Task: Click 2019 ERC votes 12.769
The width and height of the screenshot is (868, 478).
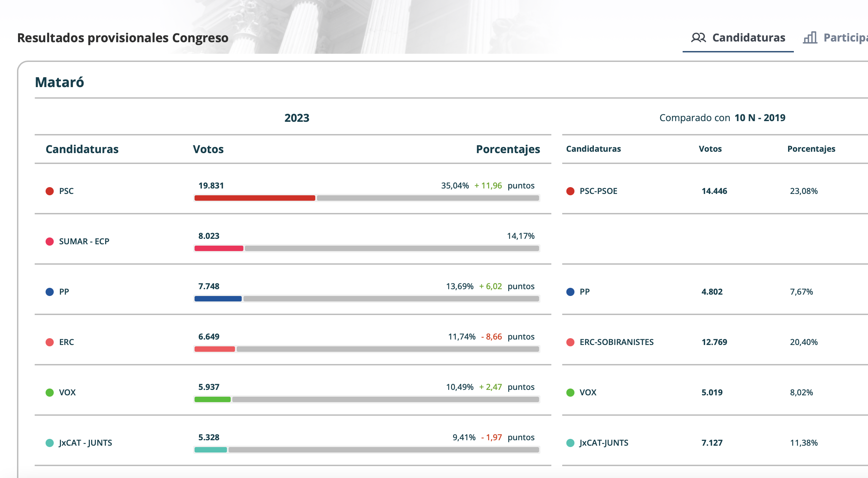Action: pos(714,342)
